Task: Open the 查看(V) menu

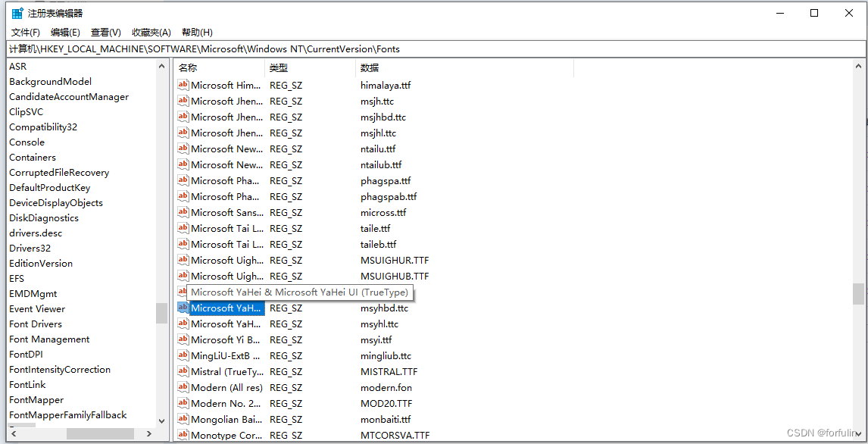Action: (x=105, y=32)
